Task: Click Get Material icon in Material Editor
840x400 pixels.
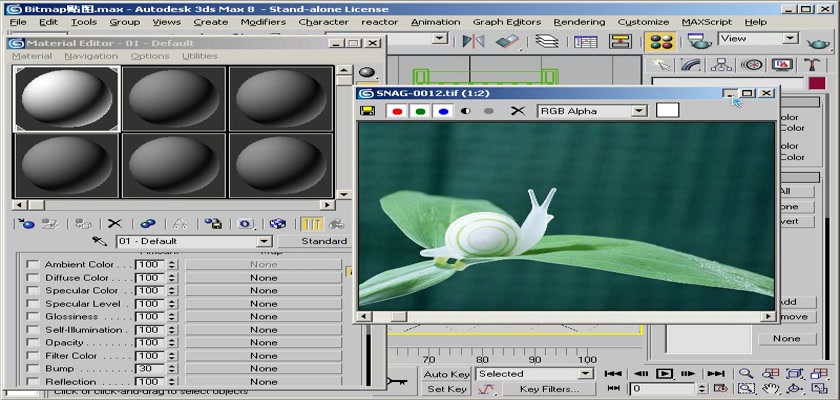Action: pyautogui.click(x=26, y=223)
